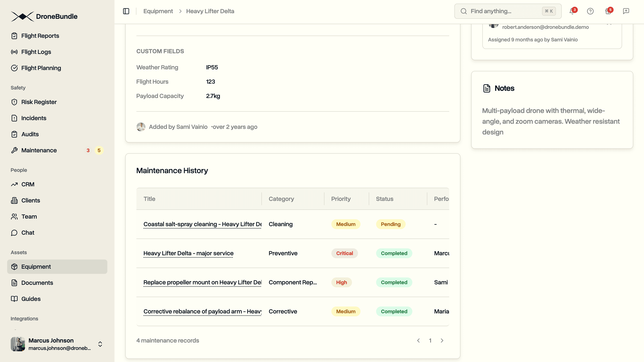Open Corrective rebalance of payload arm record
Image resolution: width=644 pixels, height=362 pixels.
(203, 311)
